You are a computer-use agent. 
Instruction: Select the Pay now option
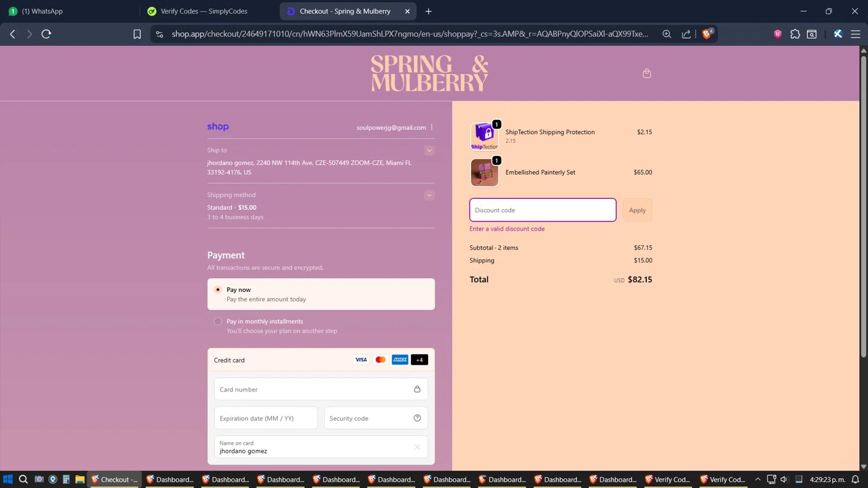321,294
